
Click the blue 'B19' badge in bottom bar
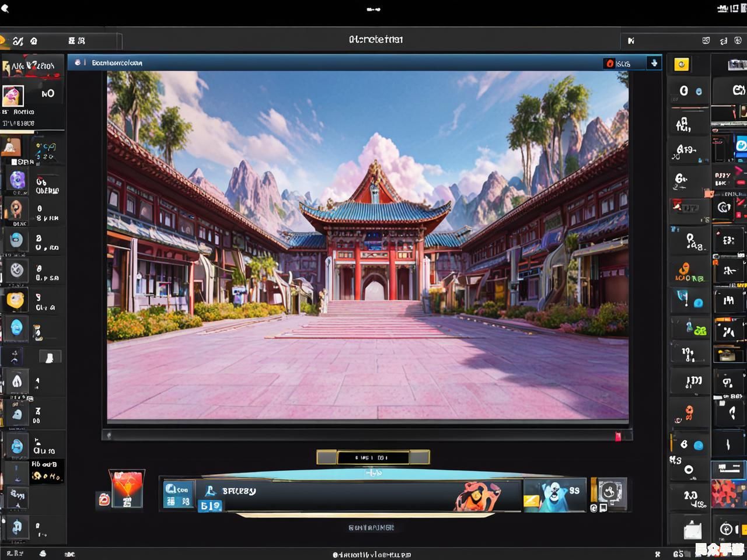[x=210, y=506]
